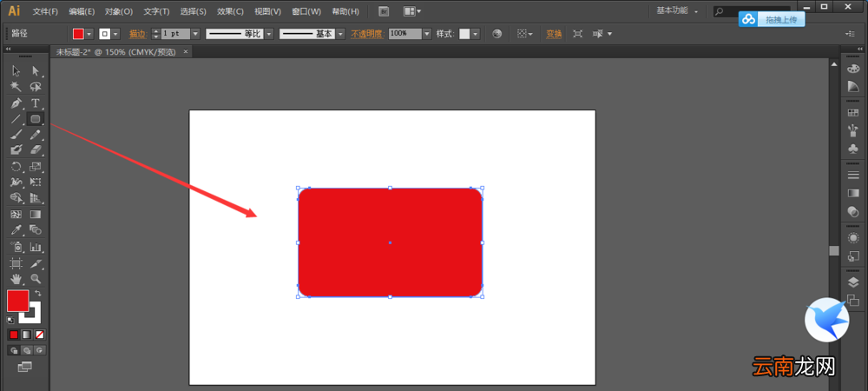
Task: Open the Appearance panel icon
Action: [853, 237]
